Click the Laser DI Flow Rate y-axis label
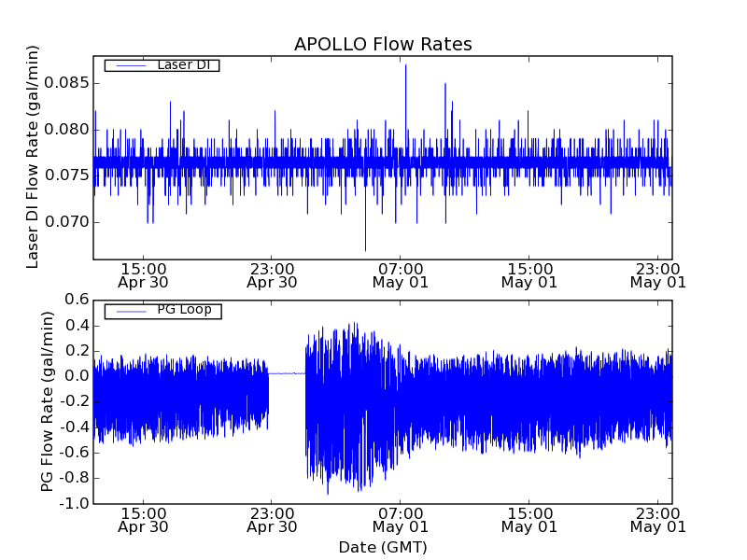Image resolution: width=747 pixels, height=560 pixels. pyautogui.click(x=33, y=157)
